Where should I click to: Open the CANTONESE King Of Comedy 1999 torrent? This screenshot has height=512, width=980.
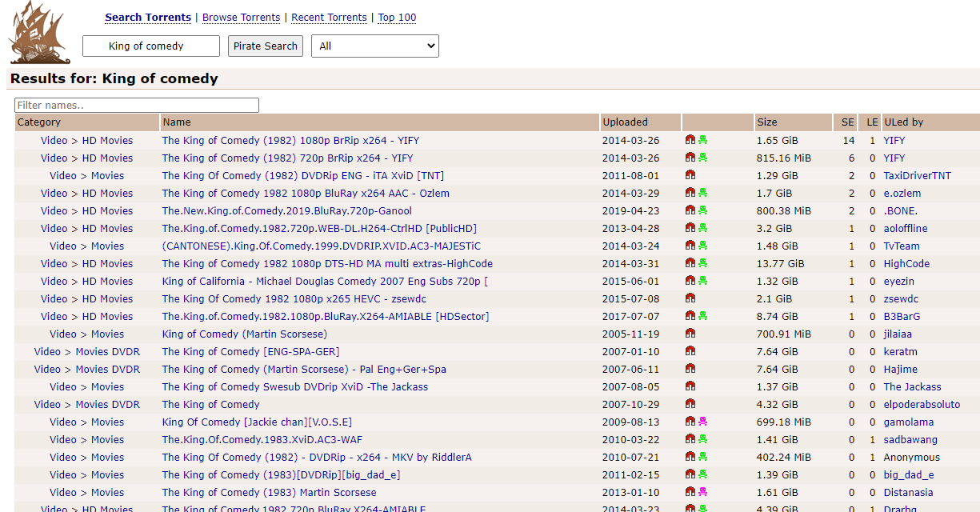tap(321, 246)
